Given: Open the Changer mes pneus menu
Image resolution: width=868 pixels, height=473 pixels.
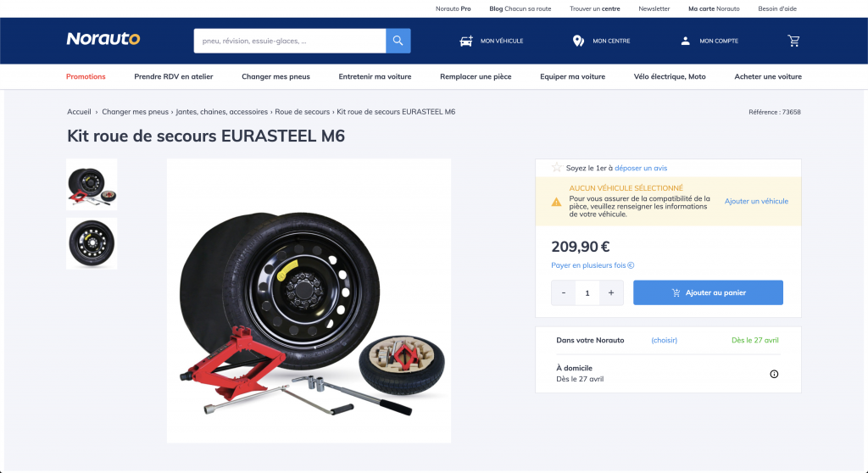Looking at the screenshot, I should [275, 76].
